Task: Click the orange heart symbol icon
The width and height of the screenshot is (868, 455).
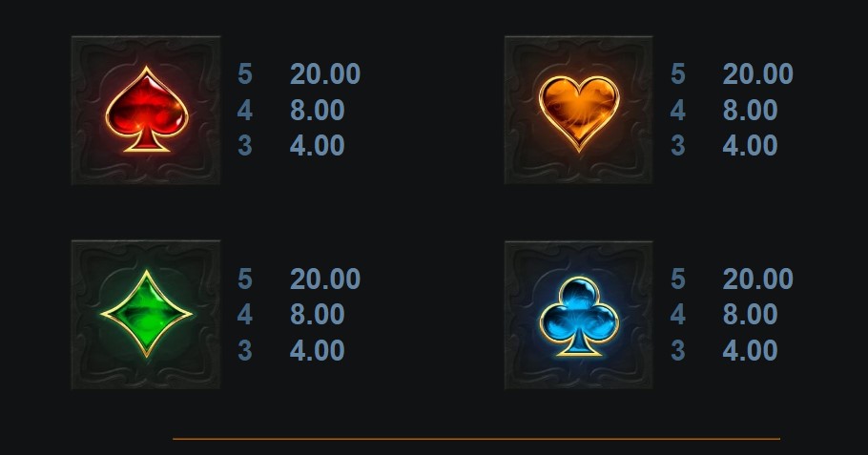Action: click(x=578, y=110)
